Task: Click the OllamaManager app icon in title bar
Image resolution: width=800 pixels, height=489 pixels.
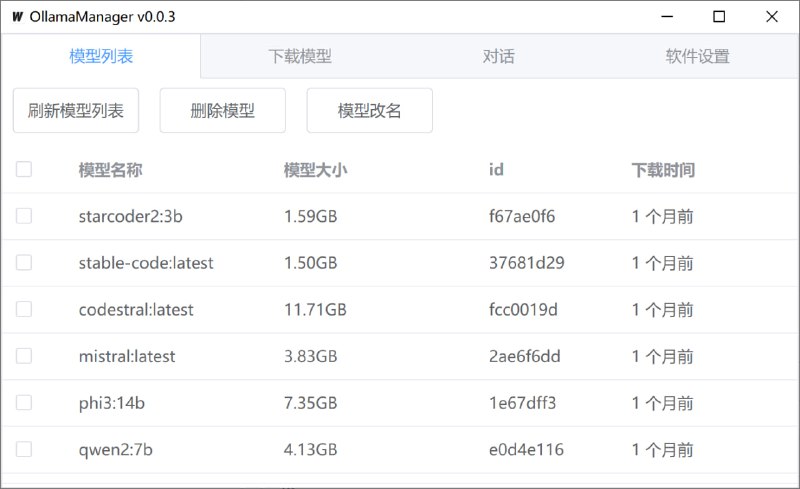Action: (x=17, y=17)
